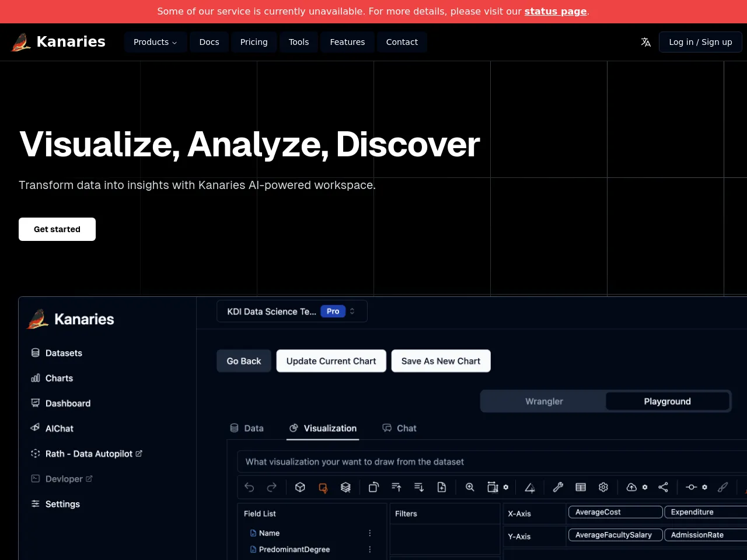Switch to the Chat tab
Screen dimensions: 747x560
click(400, 428)
